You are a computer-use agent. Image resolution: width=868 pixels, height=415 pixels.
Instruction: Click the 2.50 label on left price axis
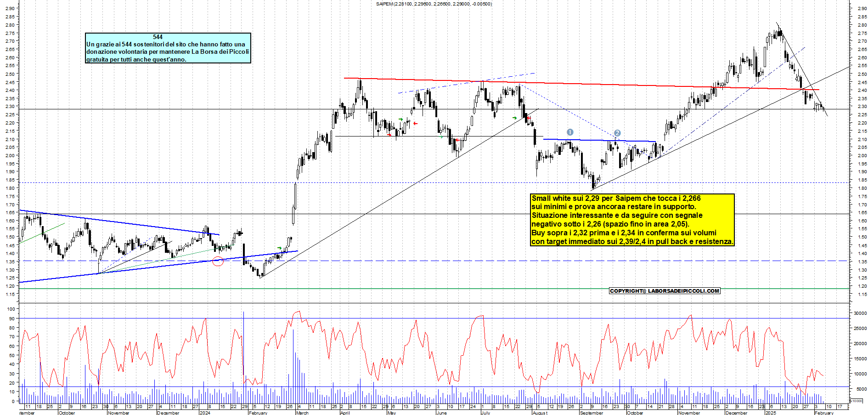[x=10, y=74]
